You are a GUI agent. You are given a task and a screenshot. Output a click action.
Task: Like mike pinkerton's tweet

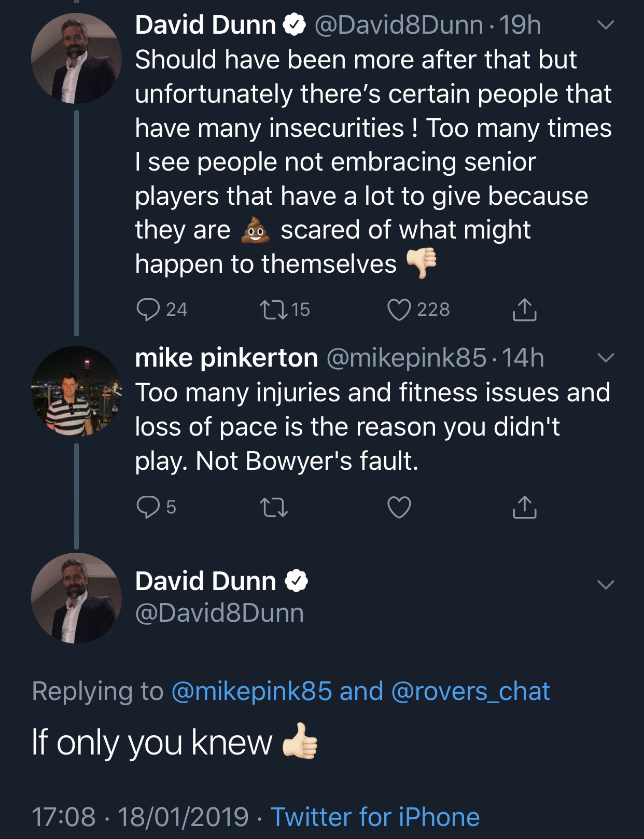399,507
